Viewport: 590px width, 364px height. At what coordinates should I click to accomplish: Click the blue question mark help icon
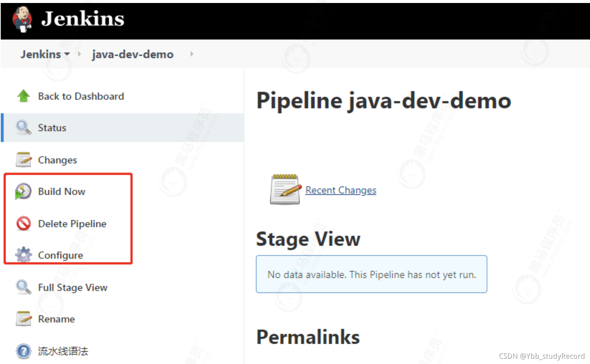point(24,351)
